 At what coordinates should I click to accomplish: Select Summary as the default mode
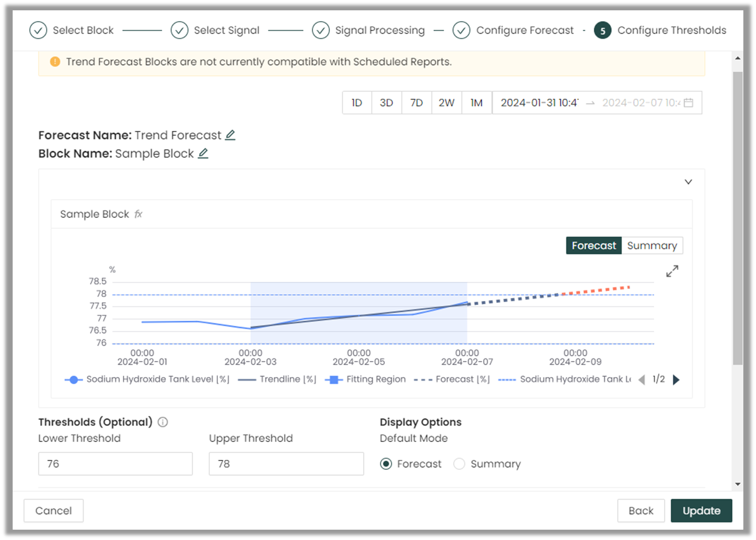pos(459,464)
